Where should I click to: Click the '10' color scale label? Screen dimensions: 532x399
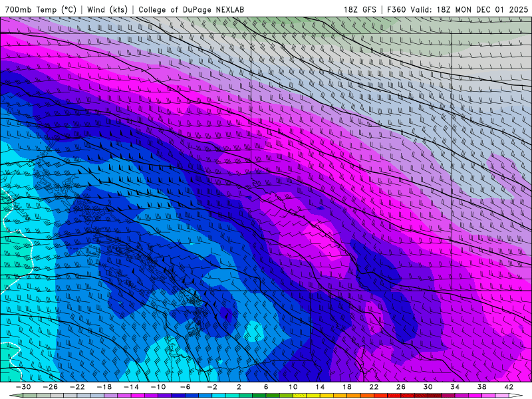(x=293, y=387)
